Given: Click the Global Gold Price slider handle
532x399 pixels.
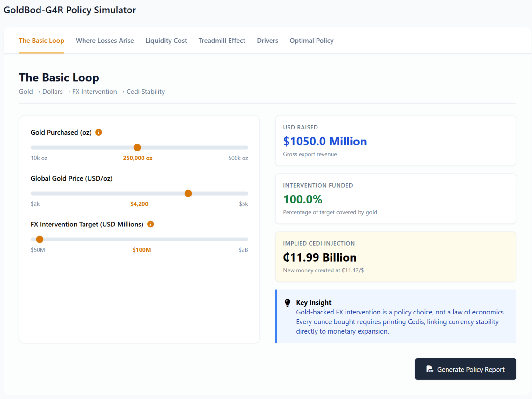Looking at the screenshot, I should click(x=188, y=193).
